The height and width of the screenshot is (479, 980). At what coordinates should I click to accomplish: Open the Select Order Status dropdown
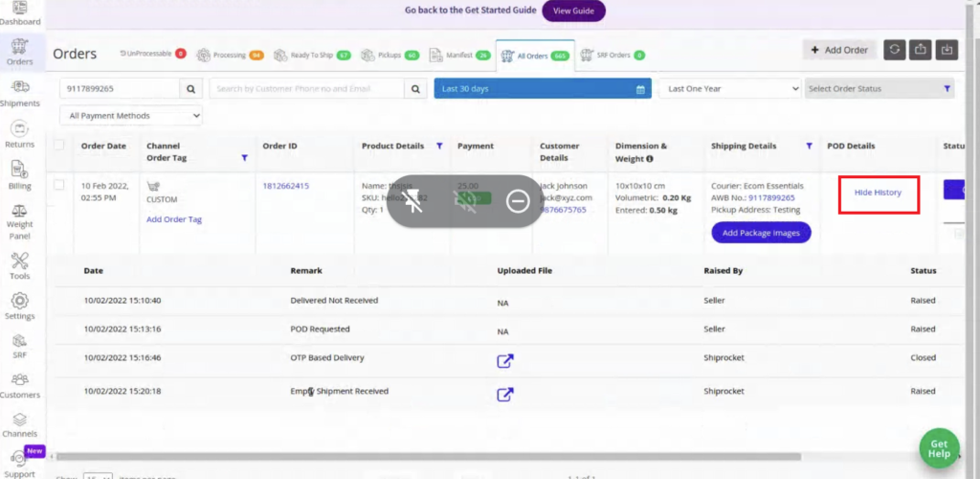click(880, 89)
